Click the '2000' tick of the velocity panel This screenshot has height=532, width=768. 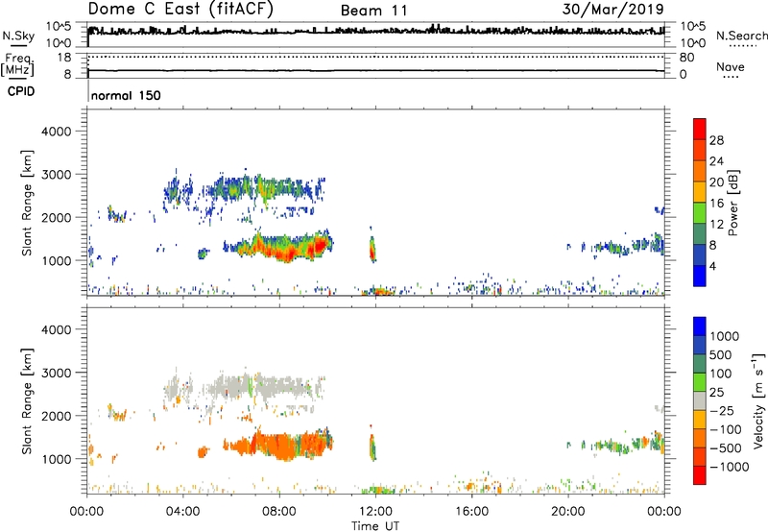tap(57, 416)
